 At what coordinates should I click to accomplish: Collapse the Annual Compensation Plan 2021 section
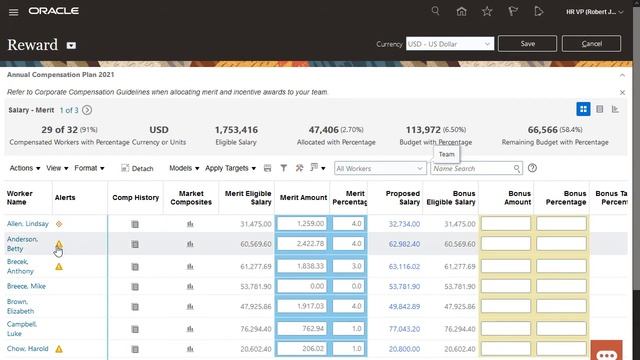tap(622, 75)
